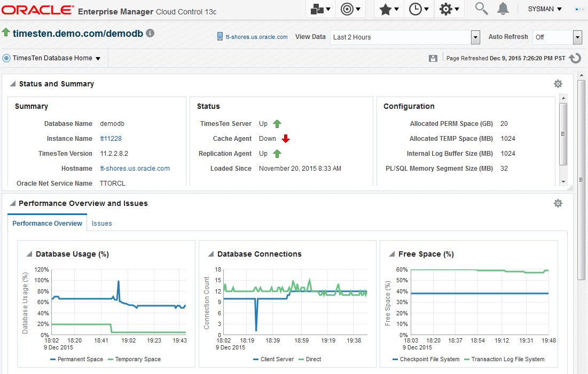The image size is (588, 374).
Task: Open the tt11228 instance link
Action: tap(111, 138)
